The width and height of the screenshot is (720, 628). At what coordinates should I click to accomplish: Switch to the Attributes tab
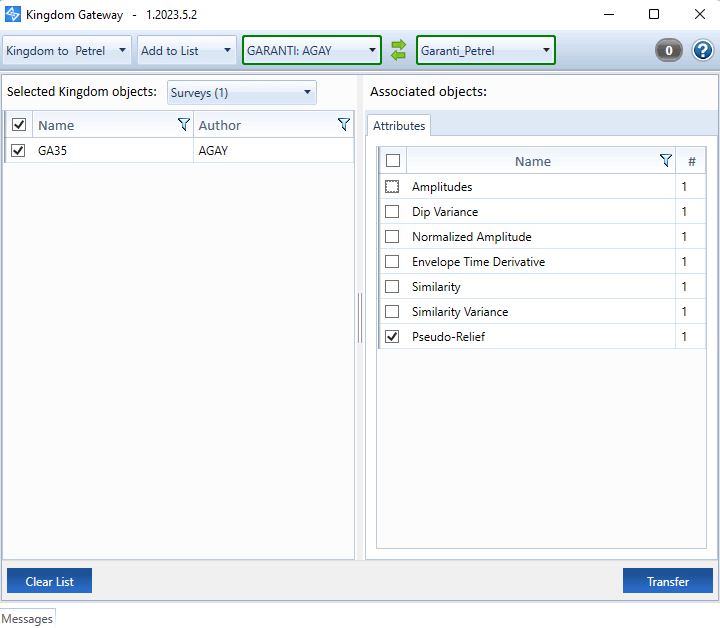click(399, 126)
